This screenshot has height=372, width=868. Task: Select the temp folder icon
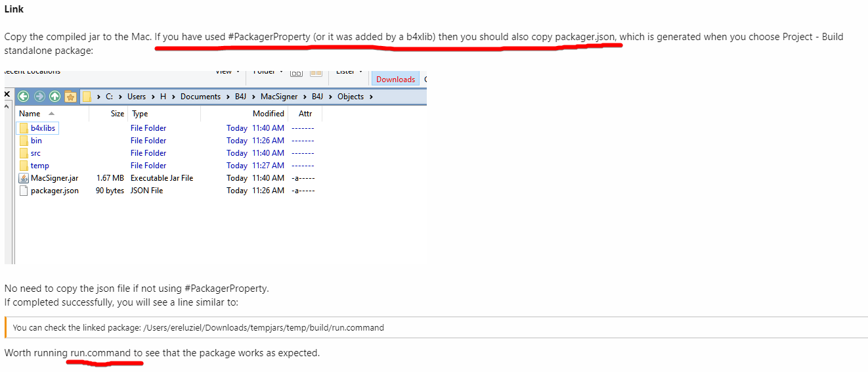[x=24, y=166]
